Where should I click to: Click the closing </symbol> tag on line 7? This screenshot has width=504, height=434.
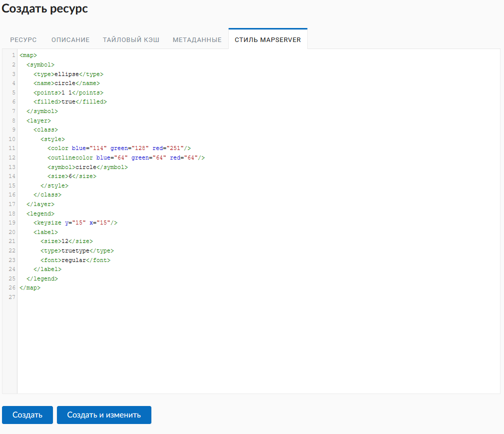point(42,111)
